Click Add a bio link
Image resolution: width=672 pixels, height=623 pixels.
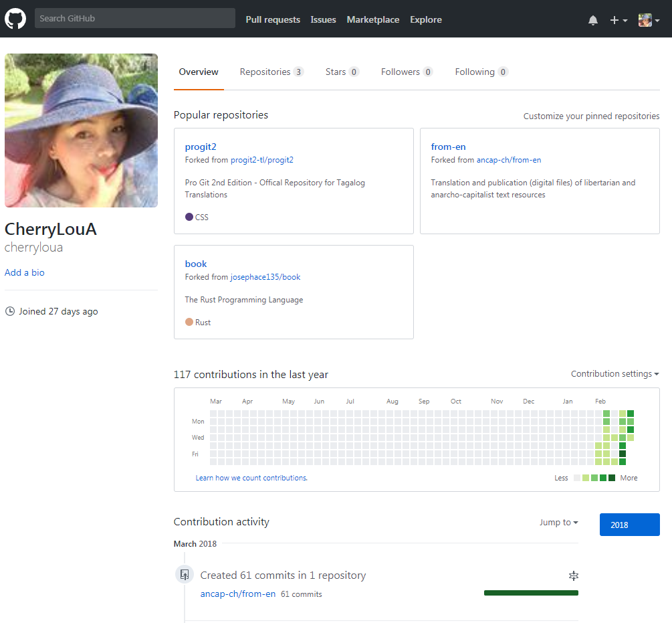coord(25,272)
